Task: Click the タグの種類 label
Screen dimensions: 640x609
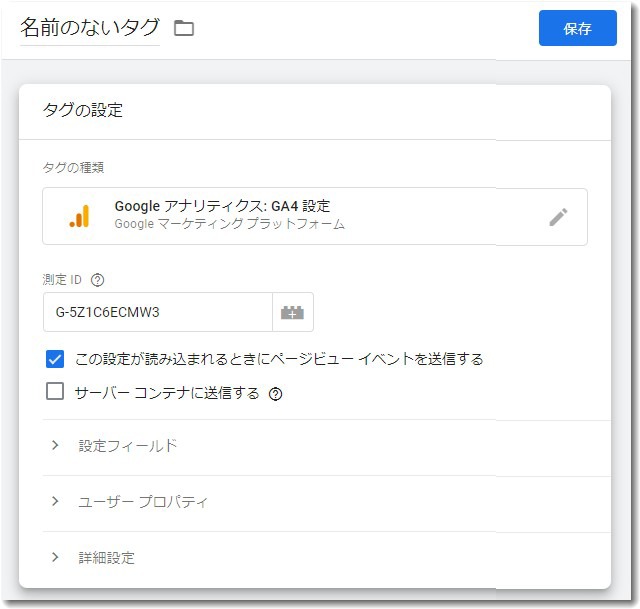Action: coord(73,167)
